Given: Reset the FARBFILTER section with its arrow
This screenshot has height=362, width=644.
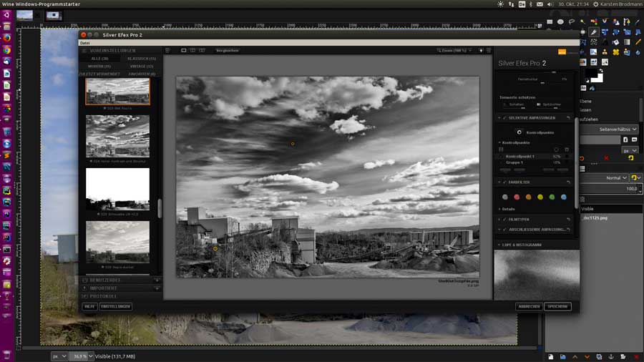Looking at the screenshot, I should point(568,182).
